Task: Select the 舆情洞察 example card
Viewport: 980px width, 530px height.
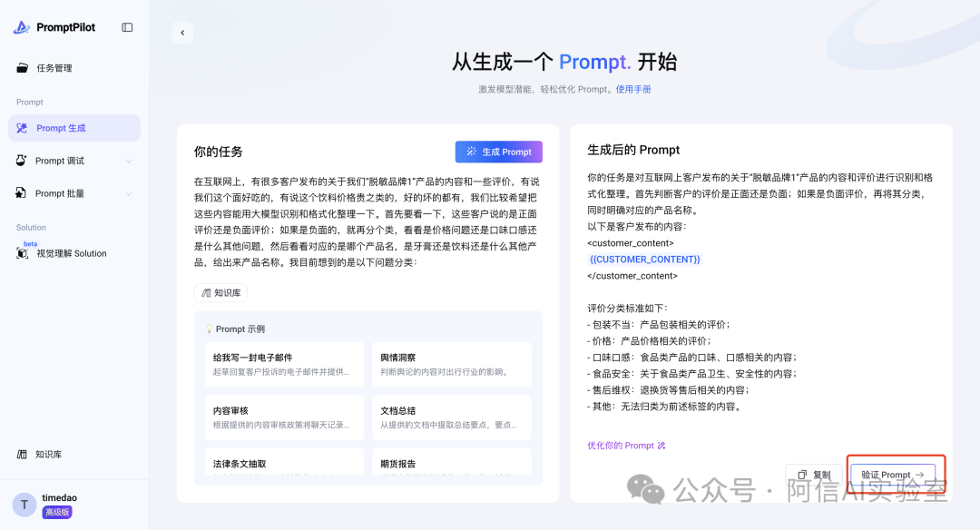Action: (x=452, y=365)
